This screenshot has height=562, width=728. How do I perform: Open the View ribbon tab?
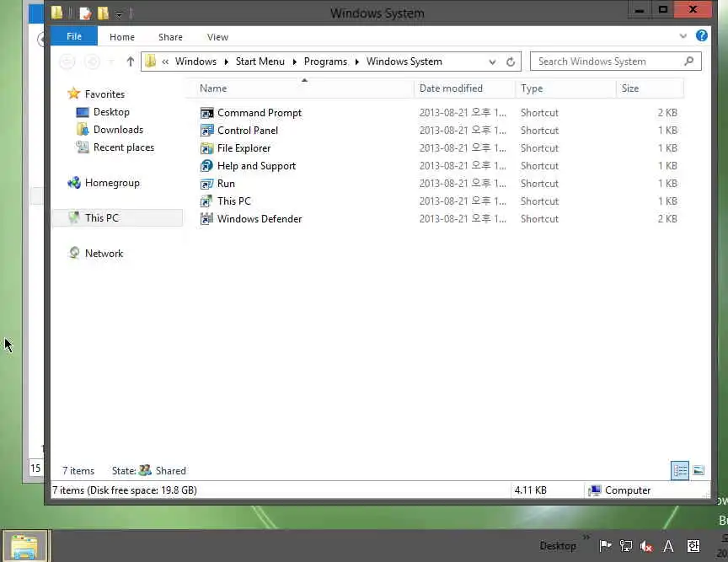tap(217, 37)
